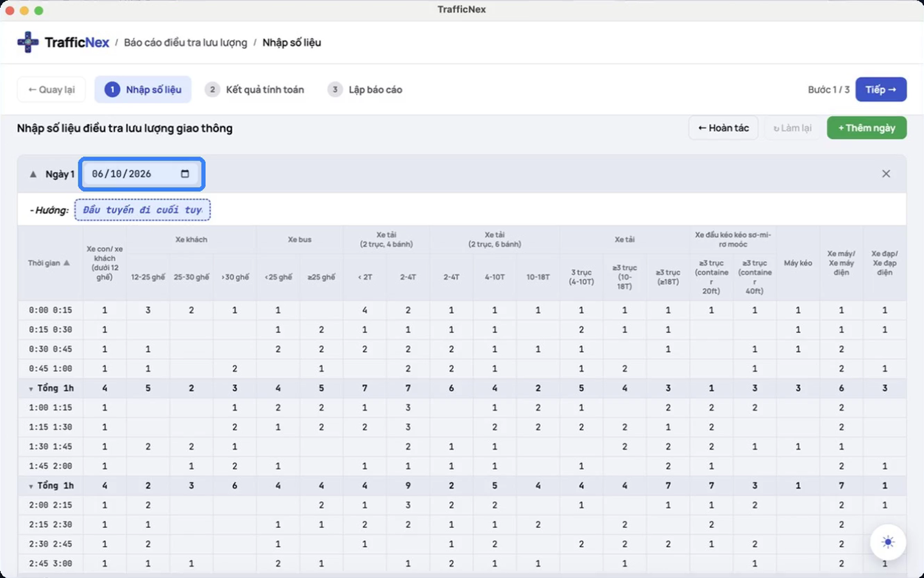Switch to the Kết quả tính toán step
Image resolution: width=924 pixels, height=578 pixels.
point(255,90)
